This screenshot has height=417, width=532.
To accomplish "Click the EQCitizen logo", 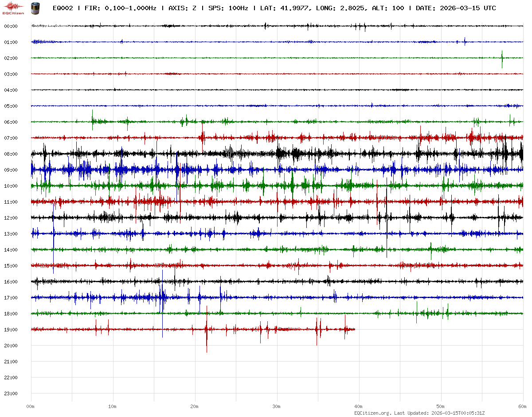I will 13,8.
